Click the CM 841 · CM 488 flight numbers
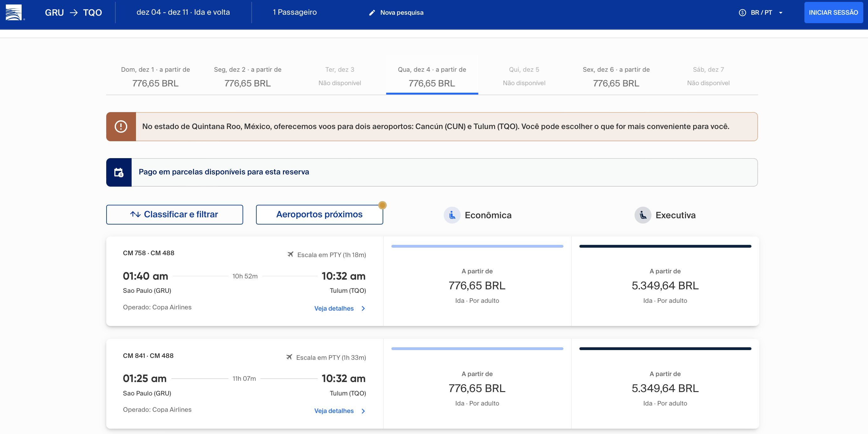Image resolution: width=868 pixels, height=434 pixels. pyautogui.click(x=148, y=355)
